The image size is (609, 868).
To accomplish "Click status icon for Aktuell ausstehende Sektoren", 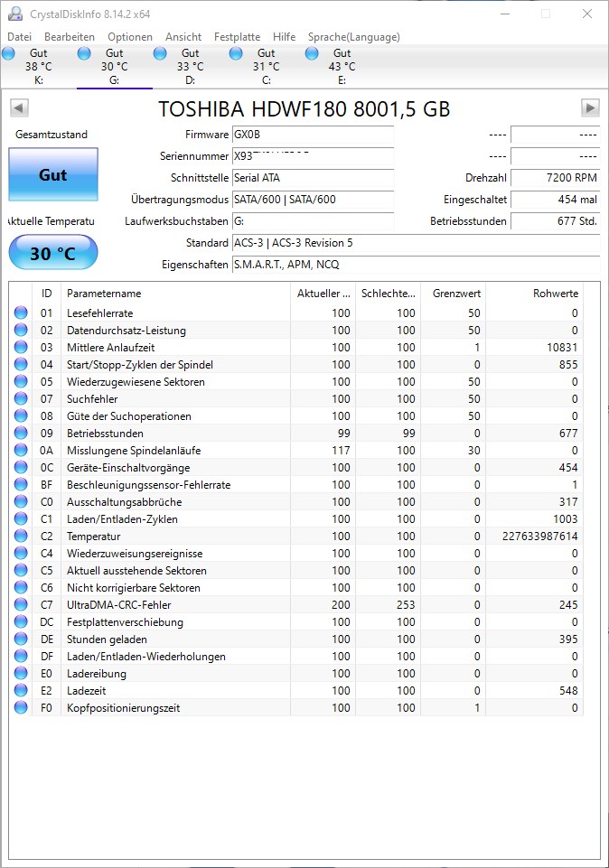I will (21, 570).
